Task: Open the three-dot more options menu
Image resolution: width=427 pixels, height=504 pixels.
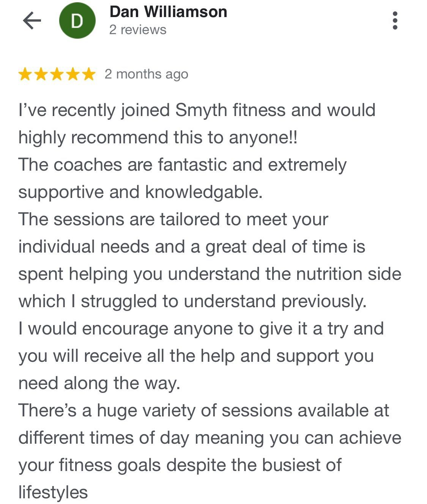Action: click(395, 20)
